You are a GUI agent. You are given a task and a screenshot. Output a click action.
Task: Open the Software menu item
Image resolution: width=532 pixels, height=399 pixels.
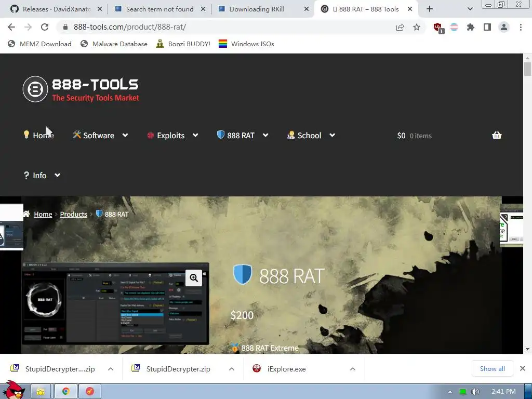click(x=94, y=136)
